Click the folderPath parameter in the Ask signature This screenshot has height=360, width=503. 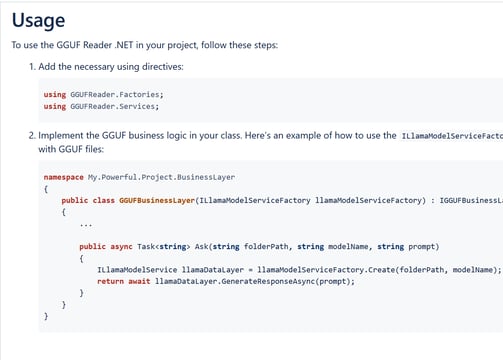pos(266,247)
